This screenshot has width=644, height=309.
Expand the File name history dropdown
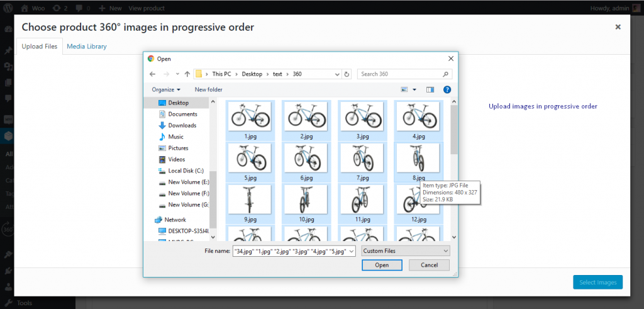[x=352, y=251]
